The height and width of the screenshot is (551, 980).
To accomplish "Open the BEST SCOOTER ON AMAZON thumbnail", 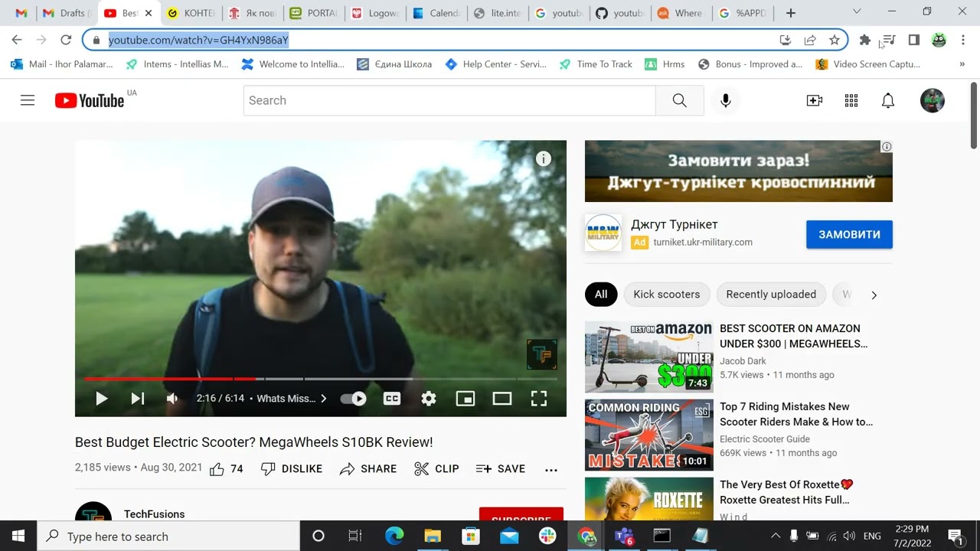I will [x=649, y=357].
